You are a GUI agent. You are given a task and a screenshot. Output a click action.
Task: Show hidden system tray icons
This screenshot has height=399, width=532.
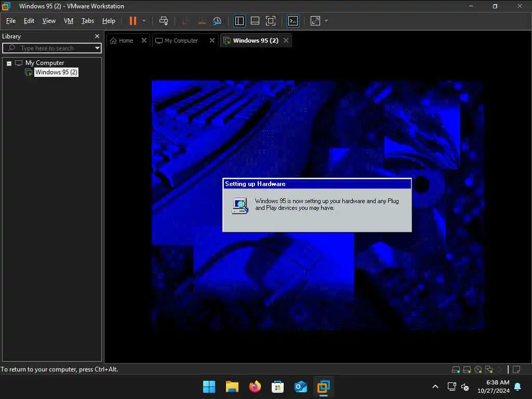point(435,387)
